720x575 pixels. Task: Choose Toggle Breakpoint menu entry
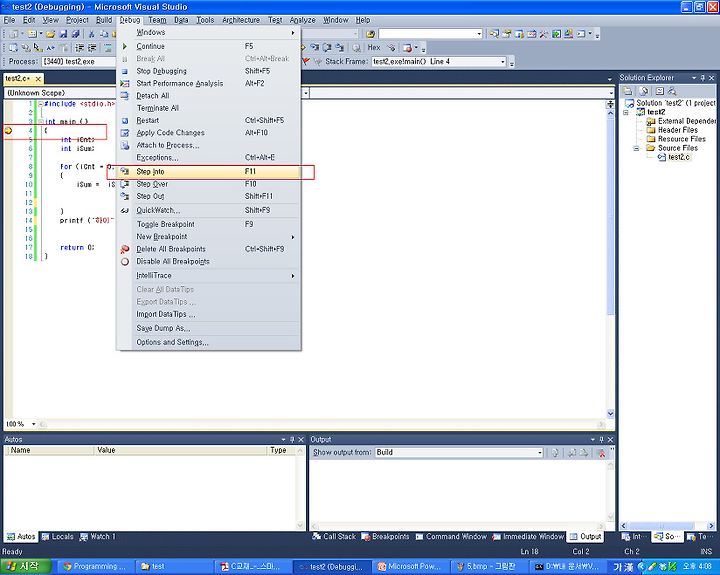pos(208,225)
